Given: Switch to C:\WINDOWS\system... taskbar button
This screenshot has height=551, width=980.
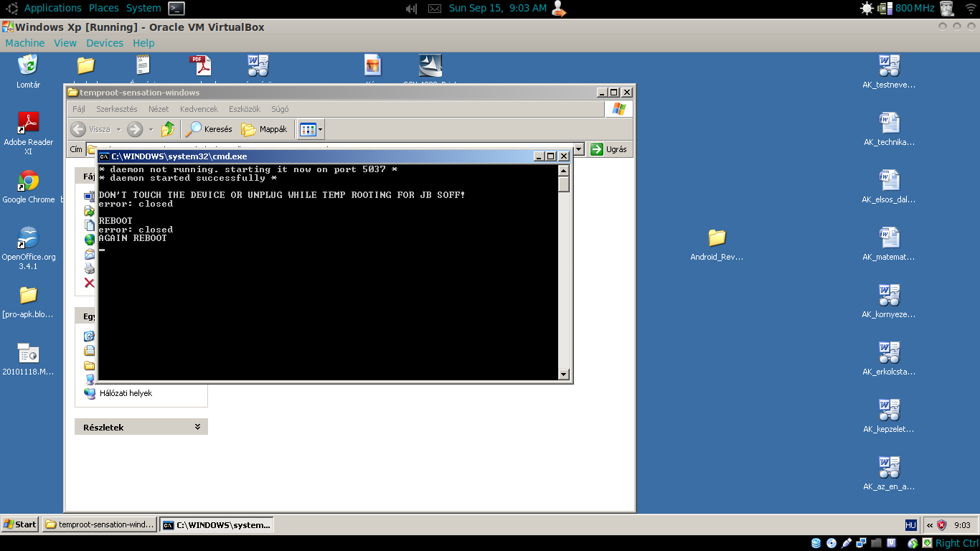Looking at the screenshot, I should 217,524.
